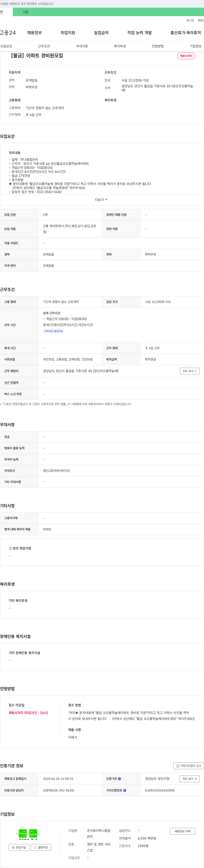Jump to the 근무조건 section tab
The width and height of the screenshot is (204, 868).
[x=44, y=46]
